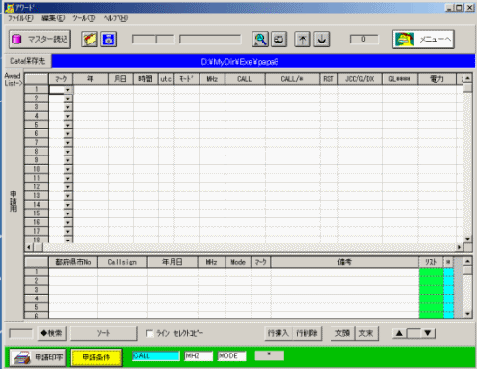The width and height of the screenshot is (477, 369).
Task: Click the magnifying glass search icon
Action: pyautogui.click(x=260, y=39)
